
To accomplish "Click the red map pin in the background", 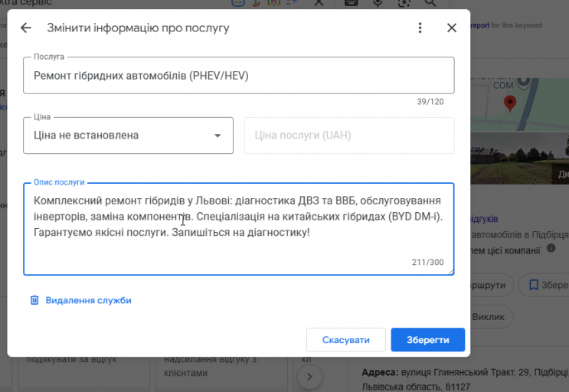I will [510, 103].
